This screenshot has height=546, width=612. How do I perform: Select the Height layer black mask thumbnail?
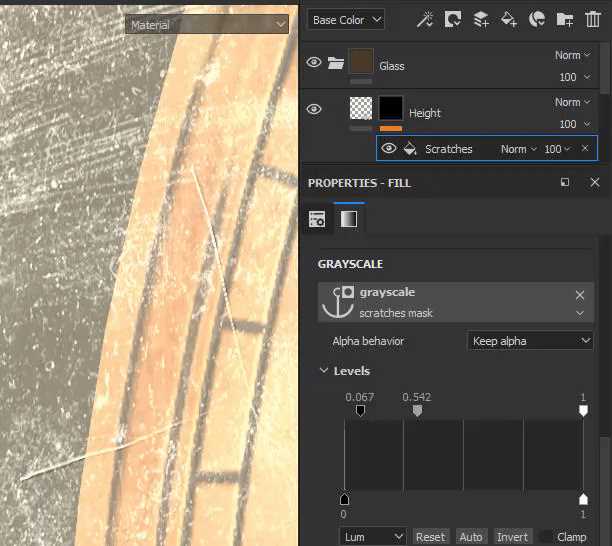coord(391,108)
